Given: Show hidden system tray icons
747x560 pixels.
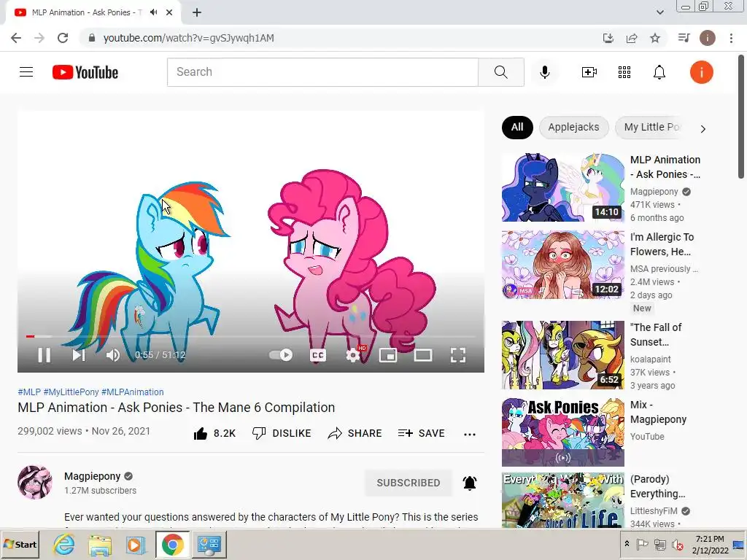Looking at the screenshot, I should (627, 544).
